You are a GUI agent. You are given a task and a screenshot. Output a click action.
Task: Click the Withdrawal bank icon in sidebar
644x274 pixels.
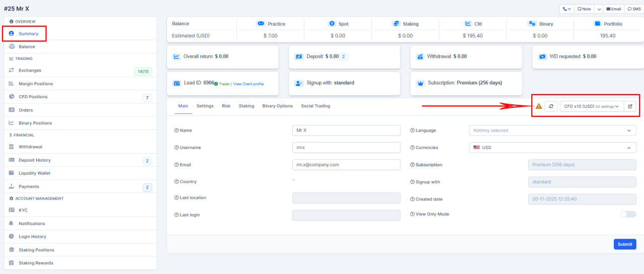pos(12,147)
